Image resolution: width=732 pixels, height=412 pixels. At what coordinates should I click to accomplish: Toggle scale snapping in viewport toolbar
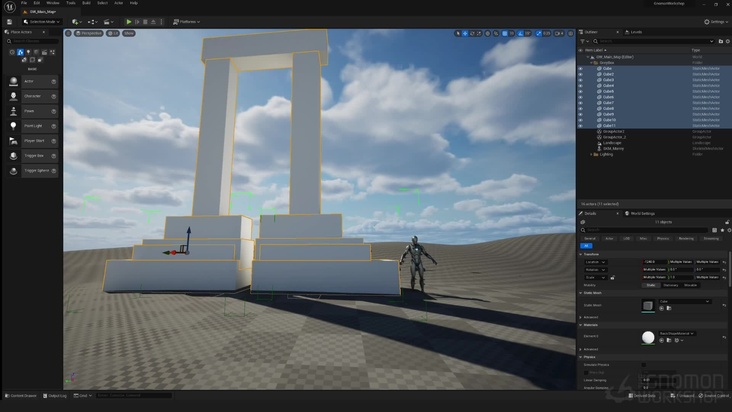[x=539, y=33]
